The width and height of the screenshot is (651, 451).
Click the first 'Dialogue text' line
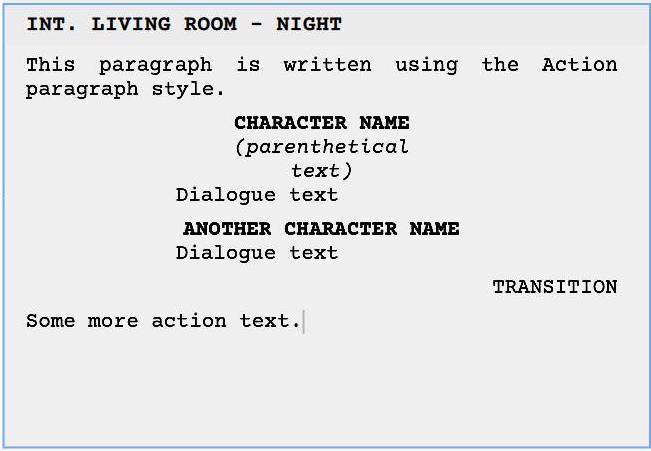[x=257, y=195]
